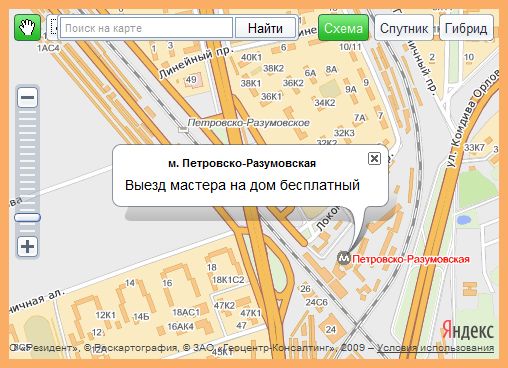The height and width of the screenshot is (368, 508).
Task: Click building label 33К7
Action: pyautogui.click(x=474, y=147)
